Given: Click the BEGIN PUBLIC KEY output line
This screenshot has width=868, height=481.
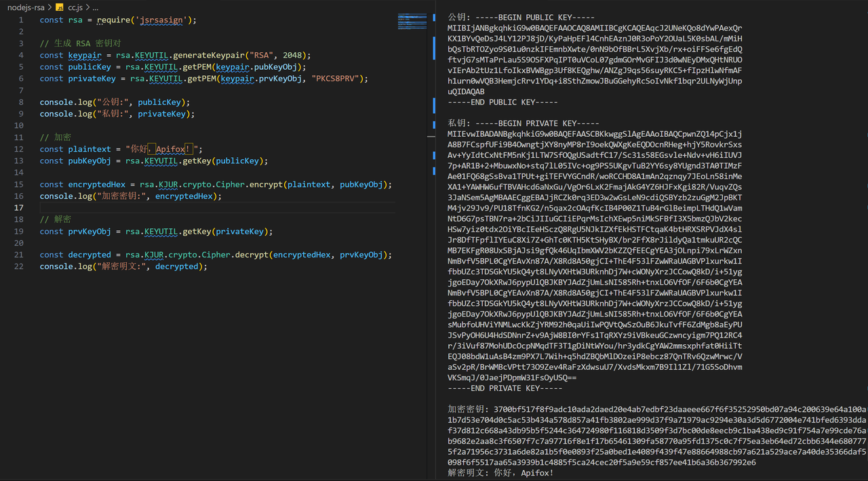Looking at the screenshot, I should pyautogui.click(x=521, y=16).
